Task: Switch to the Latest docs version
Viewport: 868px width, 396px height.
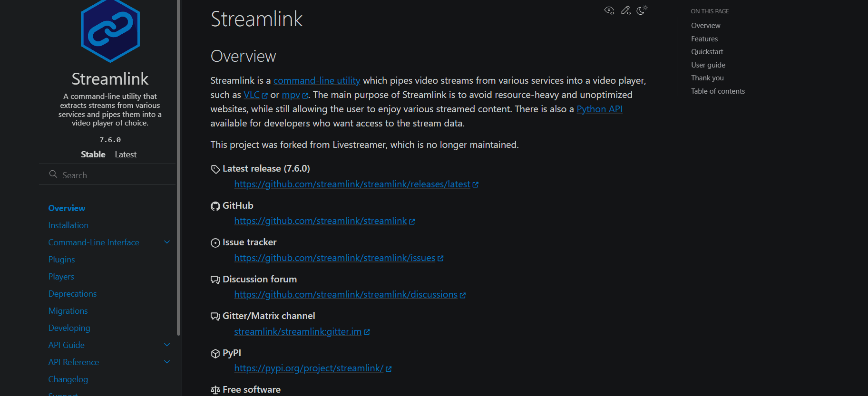Action: pyautogui.click(x=126, y=155)
